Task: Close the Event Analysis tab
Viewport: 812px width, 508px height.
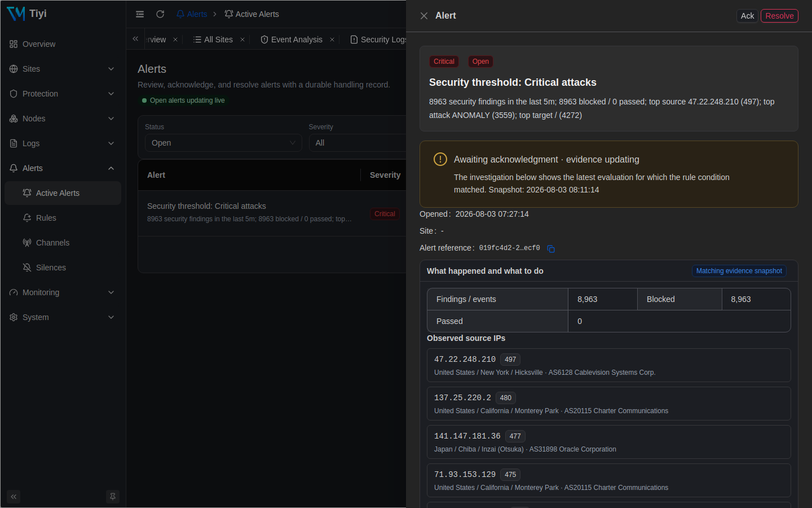Action: tap(332, 40)
